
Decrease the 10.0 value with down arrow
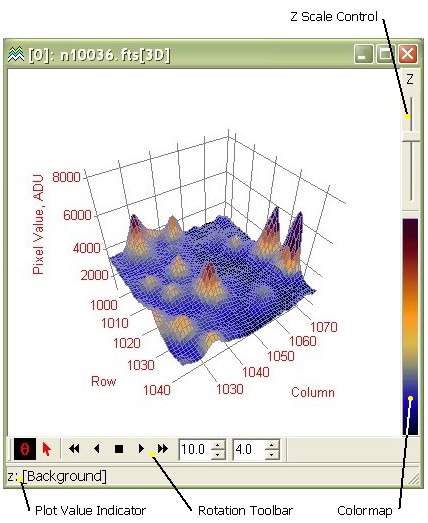pos(218,454)
